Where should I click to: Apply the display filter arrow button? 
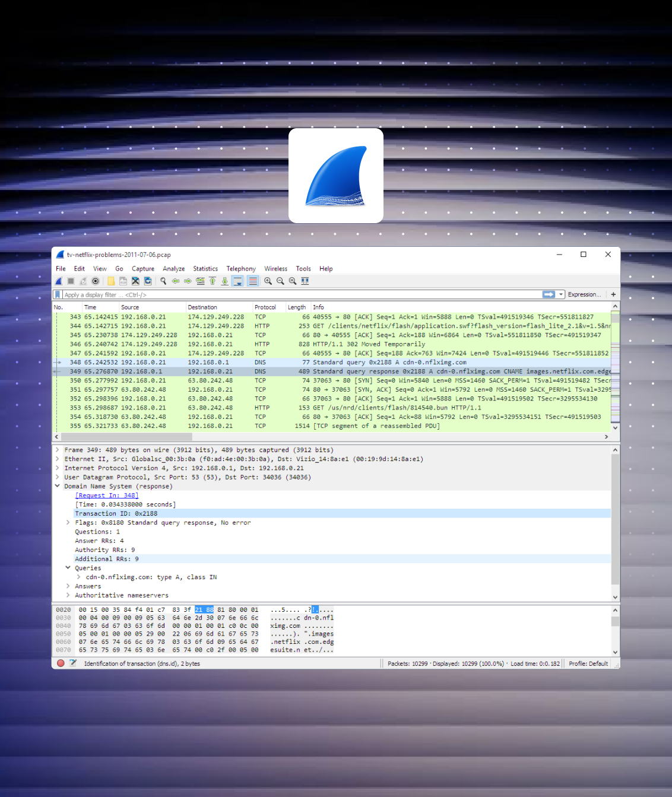549,294
